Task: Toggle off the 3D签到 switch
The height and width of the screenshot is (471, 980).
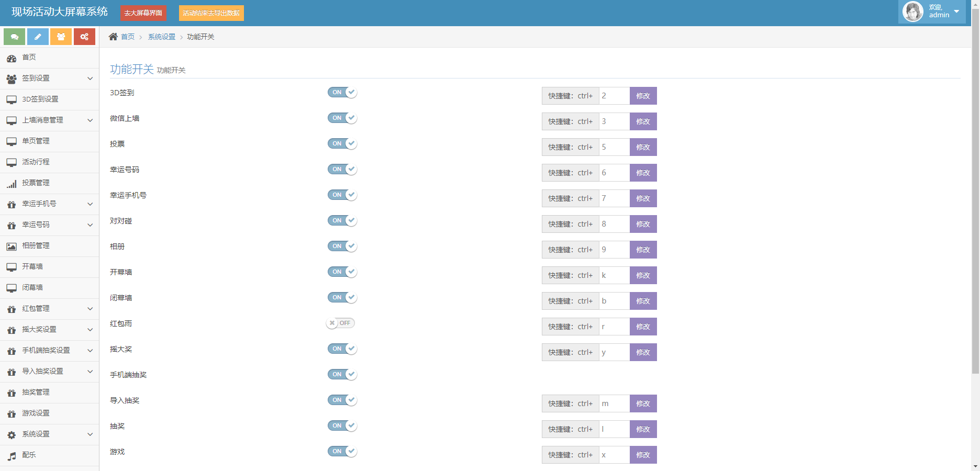Action: 342,93
